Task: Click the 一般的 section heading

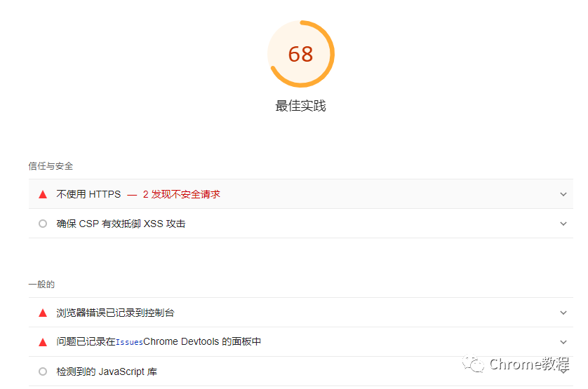Action: click(x=41, y=285)
